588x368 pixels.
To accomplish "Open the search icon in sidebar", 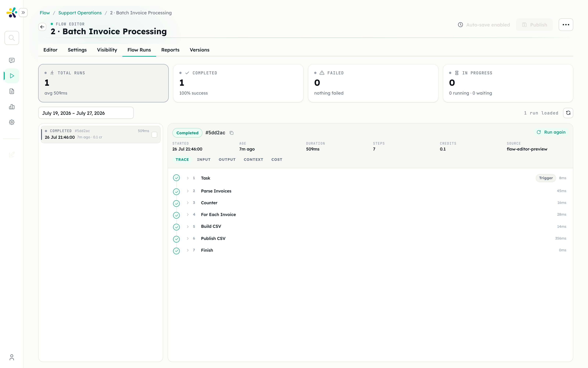I will click(x=12, y=38).
